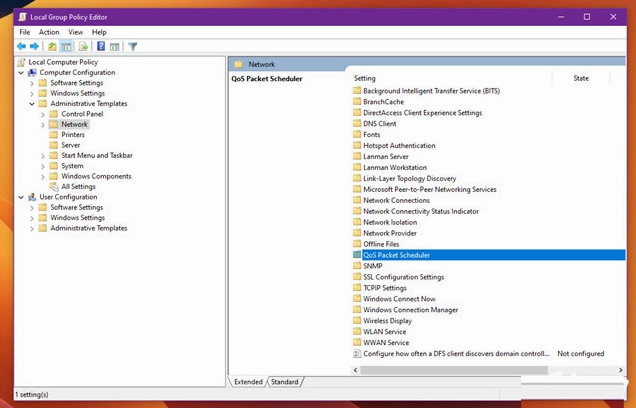The width and height of the screenshot is (636, 408).
Task: Select Lanman Workstation folder
Action: [395, 167]
